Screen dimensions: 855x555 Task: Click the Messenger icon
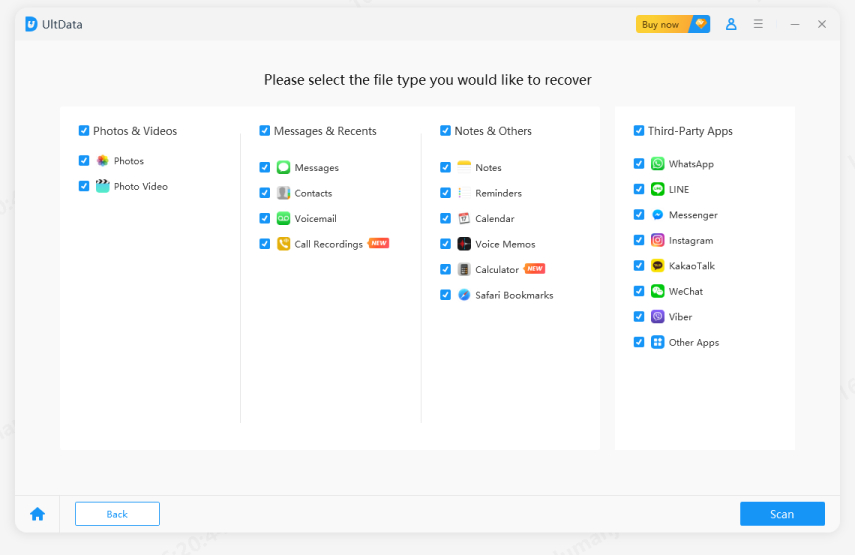point(658,215)
